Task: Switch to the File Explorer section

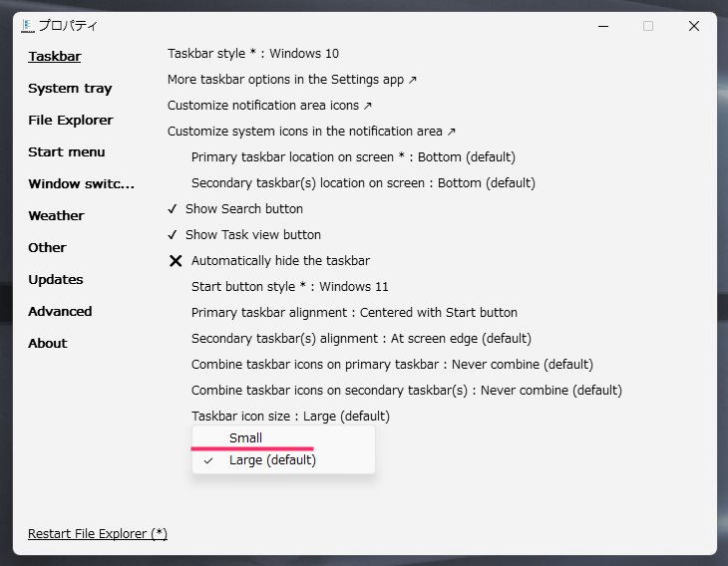Action: (71, 121)
